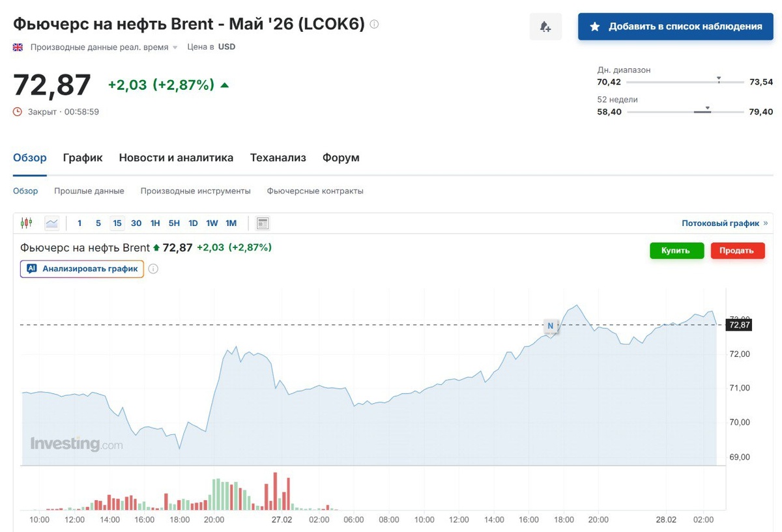Expand the Потоковый график link arrow
The height and width of the screenshot is (532, 782).
click(766, 223)
